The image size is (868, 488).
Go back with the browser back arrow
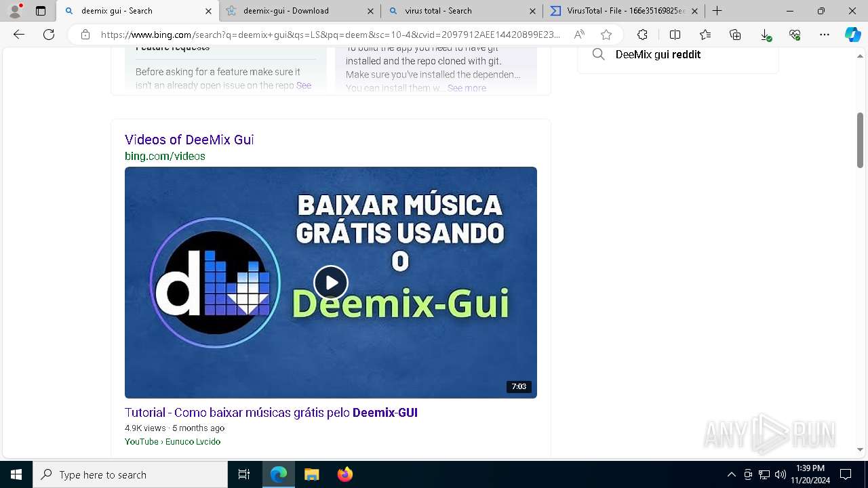[x=19, y=35]
